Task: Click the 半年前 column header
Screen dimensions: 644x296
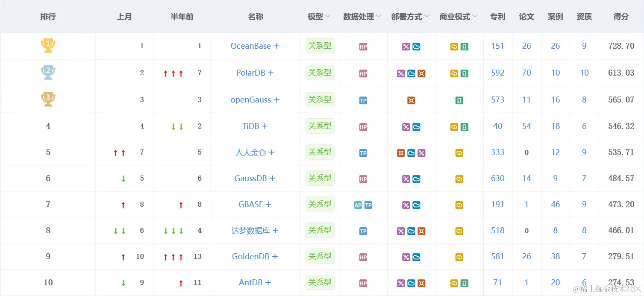Action: (182, 17)
